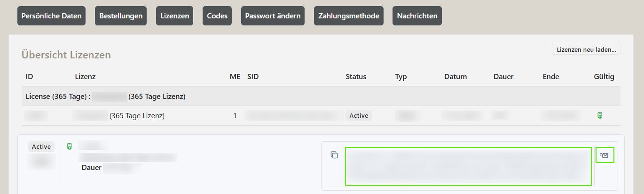Click the SID column header
This screenshot has height=194, width=644.
tap(253, 77)
